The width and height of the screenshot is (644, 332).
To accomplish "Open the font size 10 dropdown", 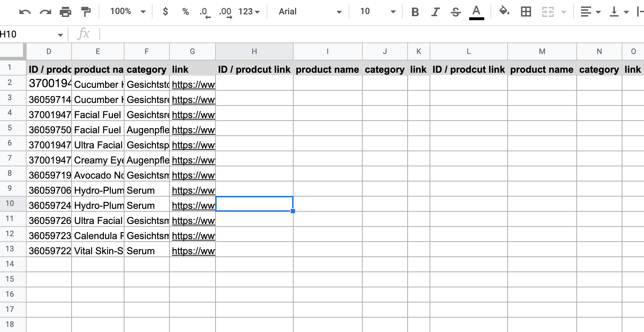I will [x=377, y=12].
